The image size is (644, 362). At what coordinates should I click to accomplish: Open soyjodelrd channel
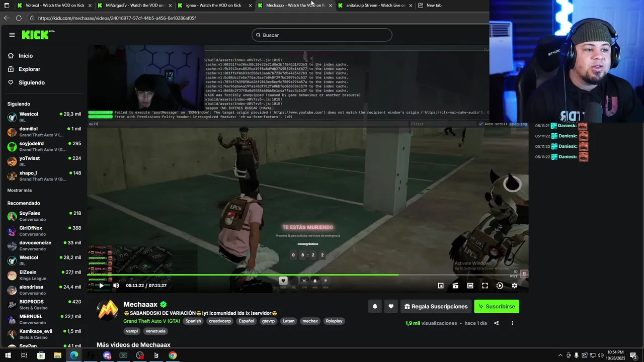44,146
